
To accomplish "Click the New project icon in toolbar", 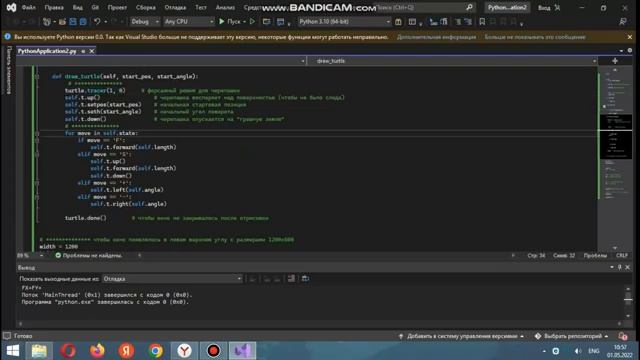I will [47, 22].
